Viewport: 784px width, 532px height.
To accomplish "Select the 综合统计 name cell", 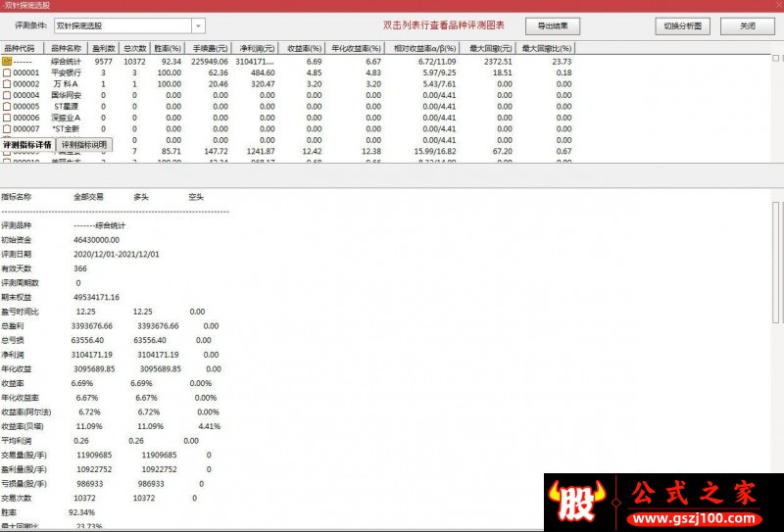I will point(66,62).
